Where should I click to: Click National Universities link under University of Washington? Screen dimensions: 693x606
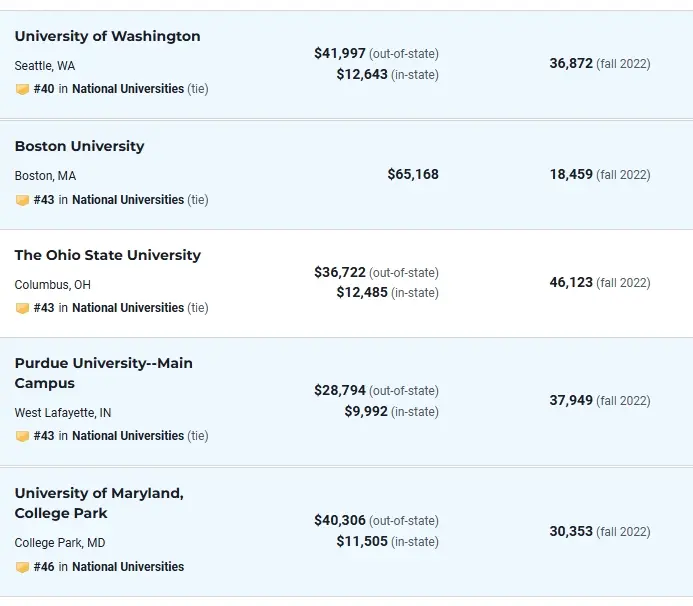coord(128,89)
